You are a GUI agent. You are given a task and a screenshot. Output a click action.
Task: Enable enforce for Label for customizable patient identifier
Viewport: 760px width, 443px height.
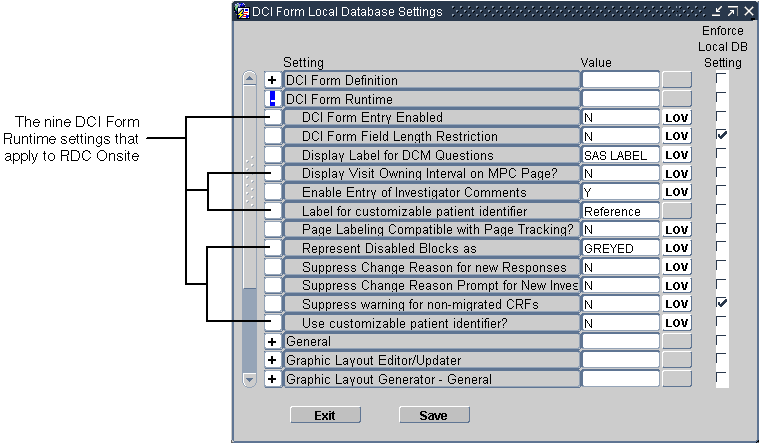(721, 209)
